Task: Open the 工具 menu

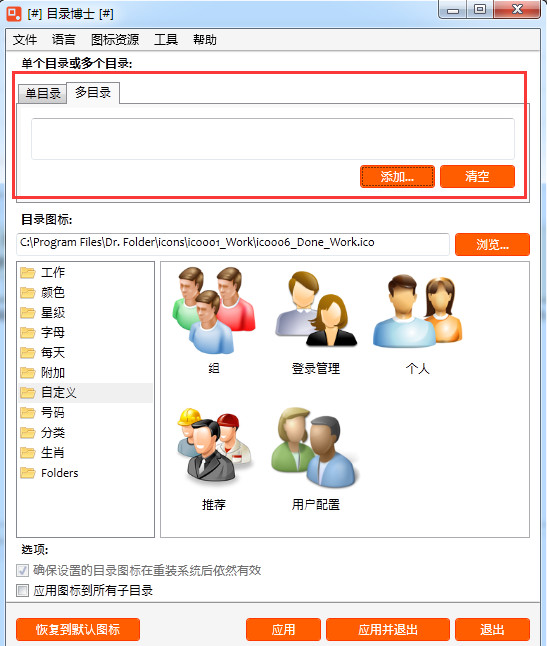Action: coord(166,40)
